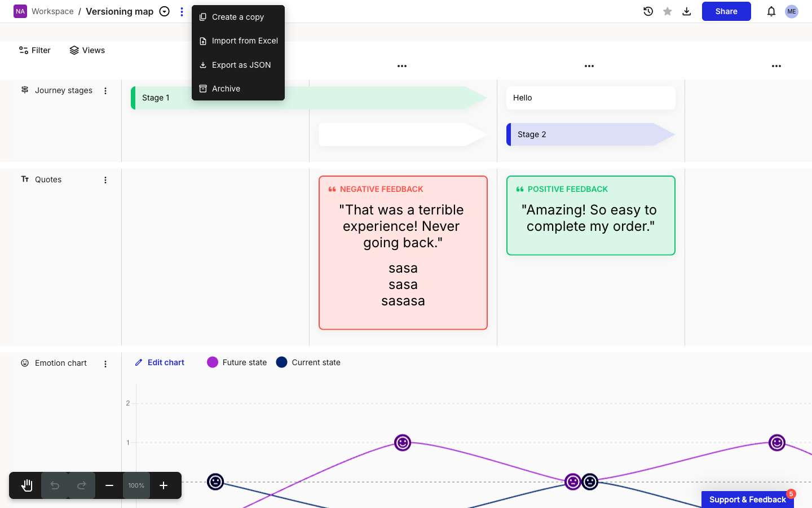Click the first neutral face on Current state line
812x508 pixels.
(215, 482)
